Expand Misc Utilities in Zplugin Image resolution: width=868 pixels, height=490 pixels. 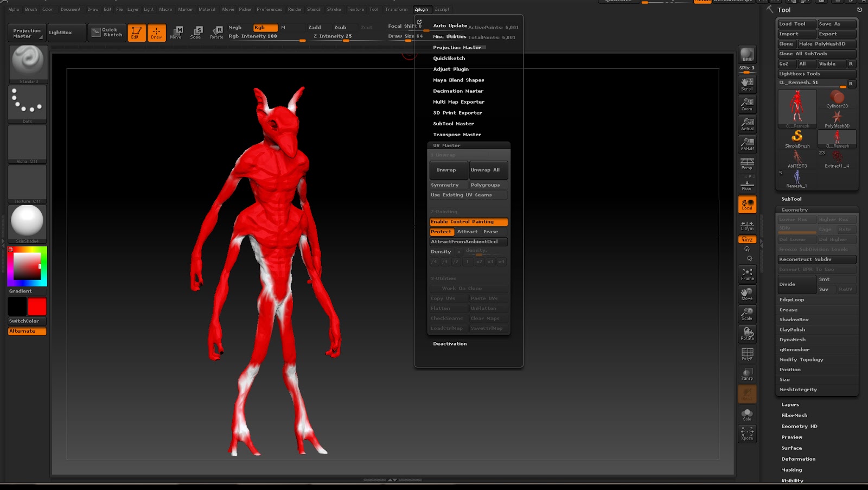(449, 37)
